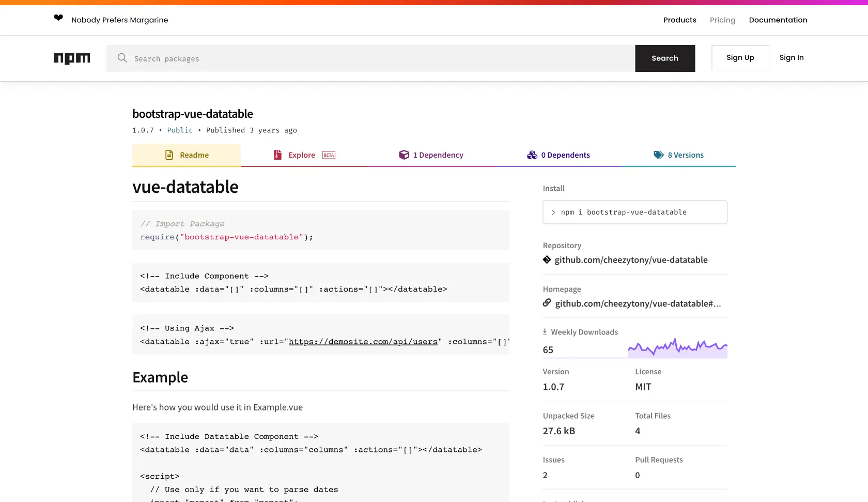Click the Issues count 2
The width and height of the screenshot is (868, 502).
pos(545,475)
